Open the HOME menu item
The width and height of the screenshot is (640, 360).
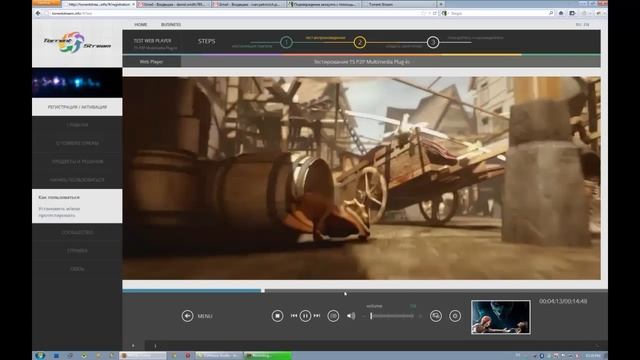(x=140, y=24)
